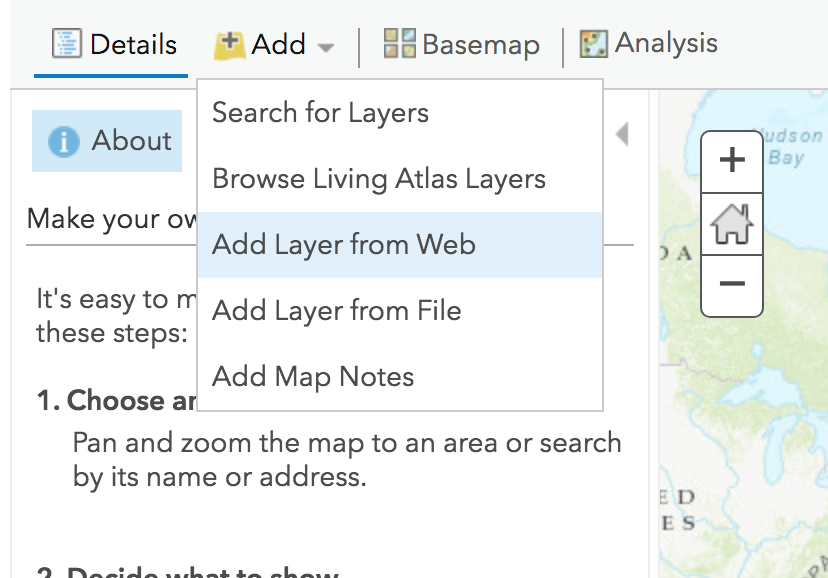This screenshot has width=828, height=578.
Task: Choose Browse Living Atlas Layers
Action: tap(378, 179)
